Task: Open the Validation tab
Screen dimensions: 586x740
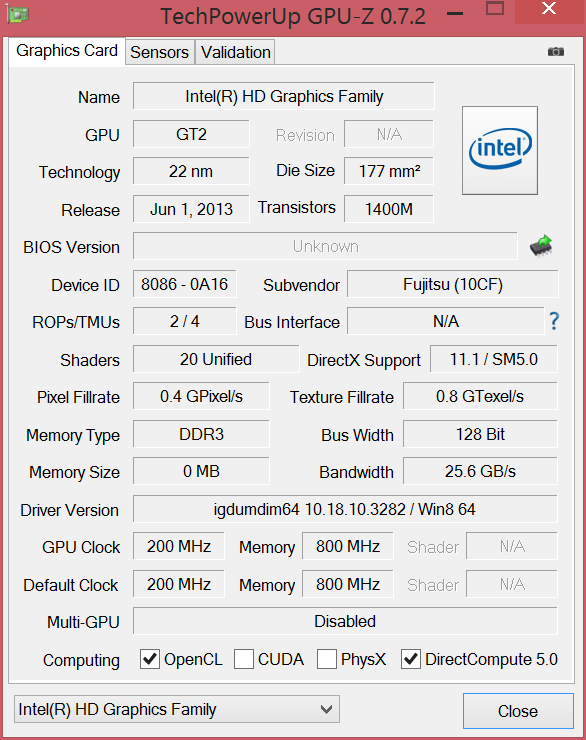Action: (236, 52)
